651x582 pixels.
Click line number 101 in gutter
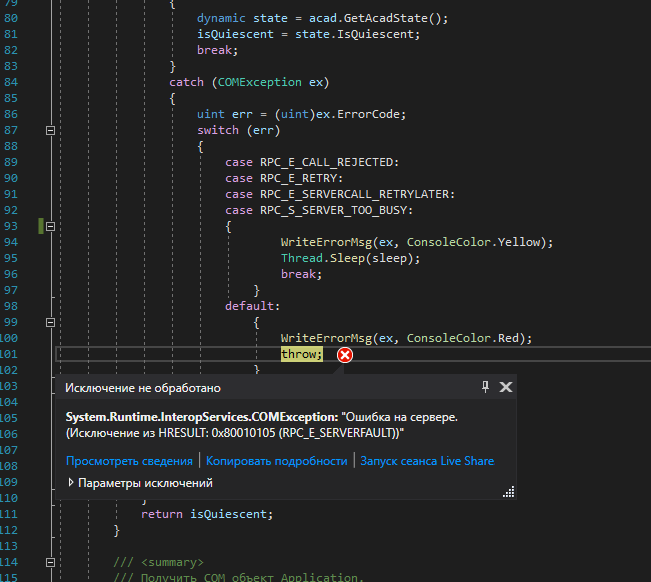(9, 354)
